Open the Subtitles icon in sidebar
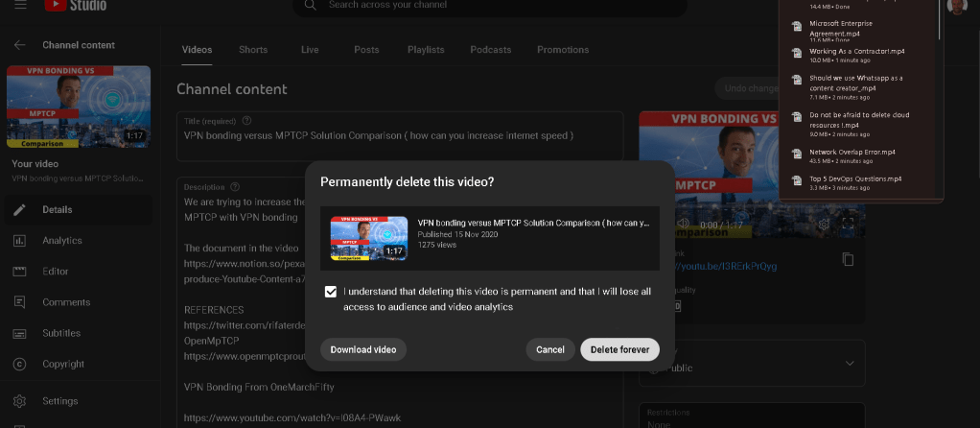Viewport: 980px width, 428px height. click(x=20, y=333)
